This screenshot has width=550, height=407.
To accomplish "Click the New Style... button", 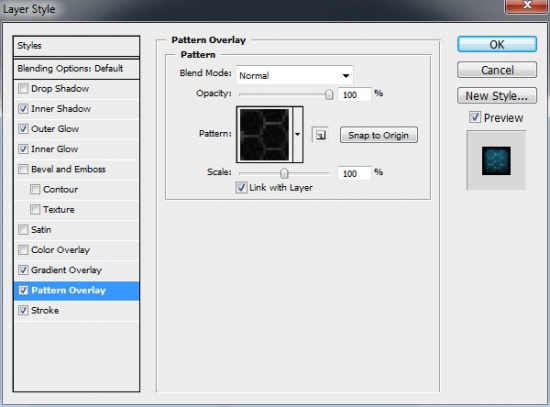I will (x=497, y=95).
